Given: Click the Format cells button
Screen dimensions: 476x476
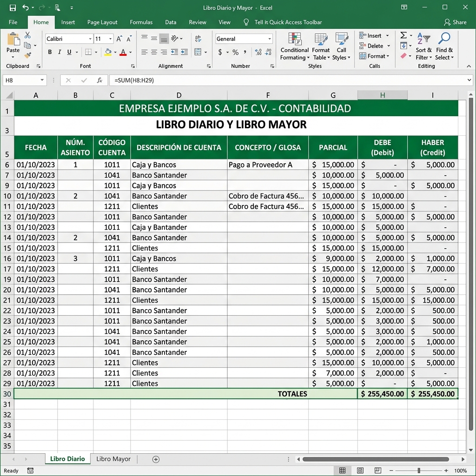Looking at the screenshot, I should coord(374,56).
